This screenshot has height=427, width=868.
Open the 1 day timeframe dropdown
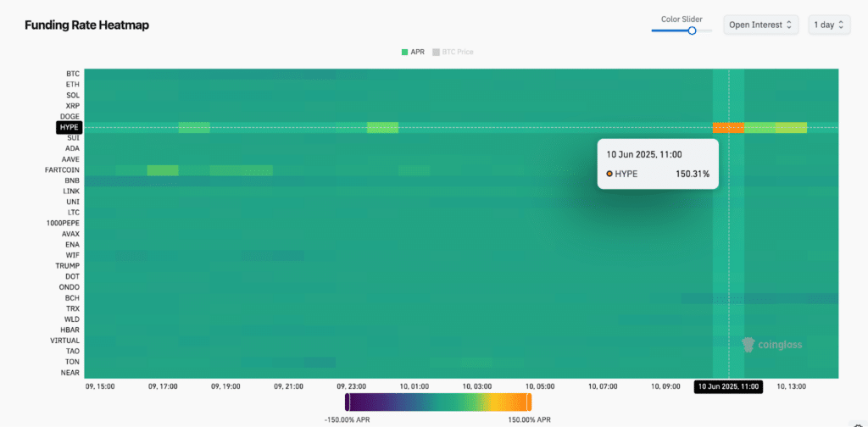point(829,25)
